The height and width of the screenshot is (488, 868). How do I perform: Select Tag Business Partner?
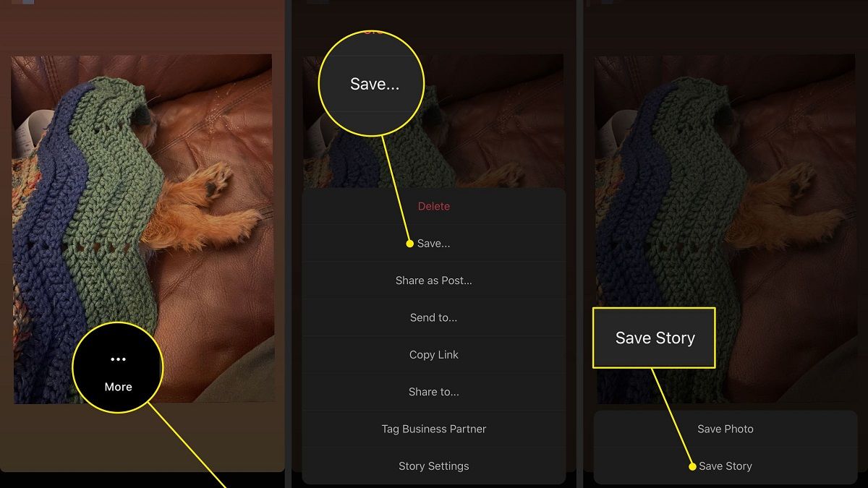pos(433,429)
